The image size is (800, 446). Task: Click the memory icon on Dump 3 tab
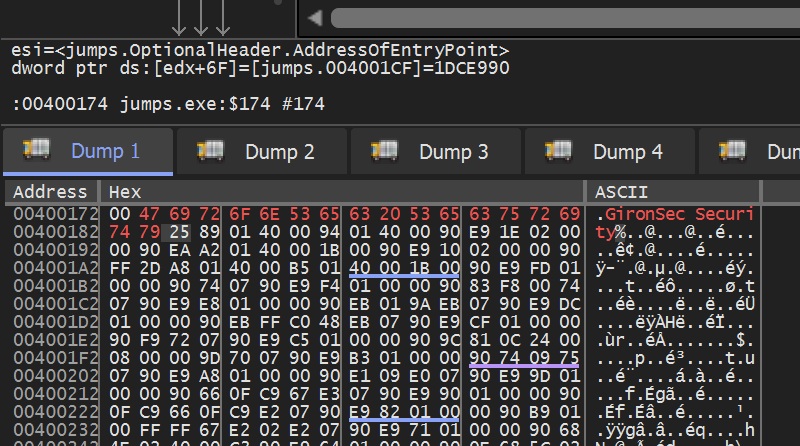(384, 151)
